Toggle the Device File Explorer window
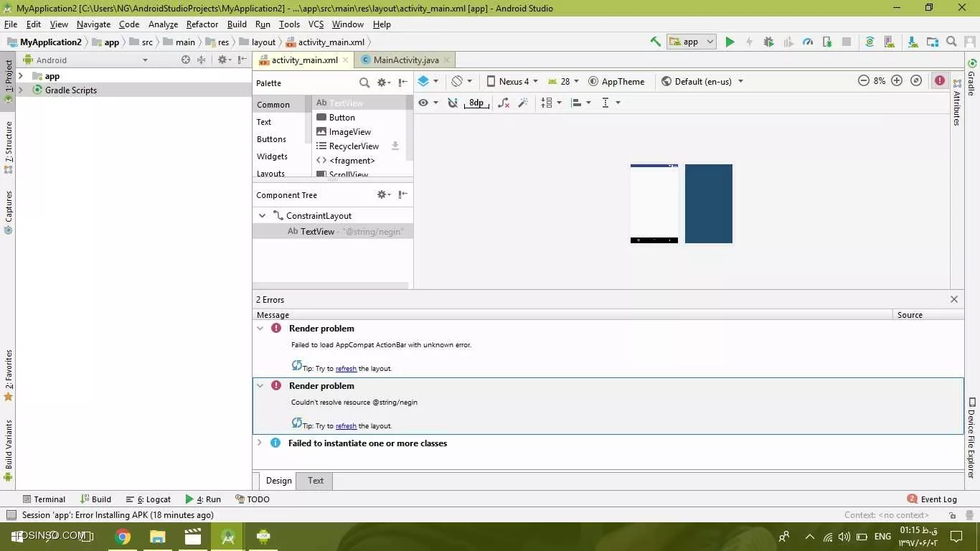 (972, 438)
